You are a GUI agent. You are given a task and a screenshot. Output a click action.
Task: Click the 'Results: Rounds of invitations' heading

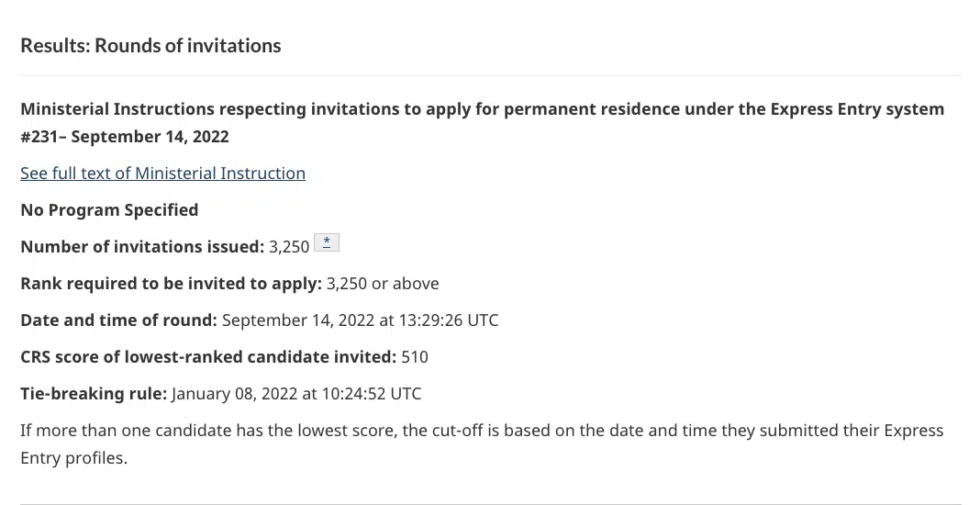[150, 46]
